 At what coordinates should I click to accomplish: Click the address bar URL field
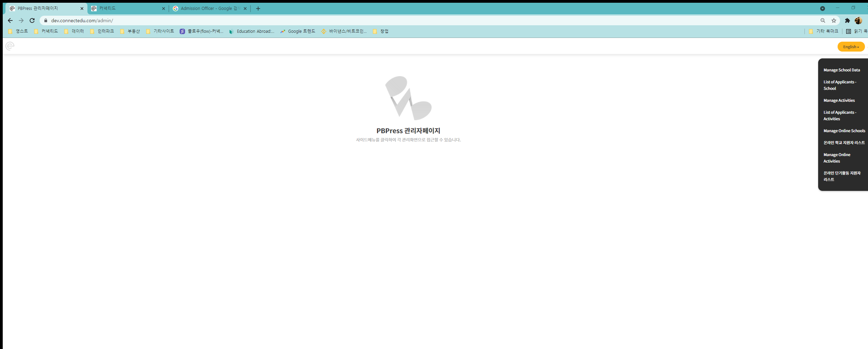[x=410, y=20]
